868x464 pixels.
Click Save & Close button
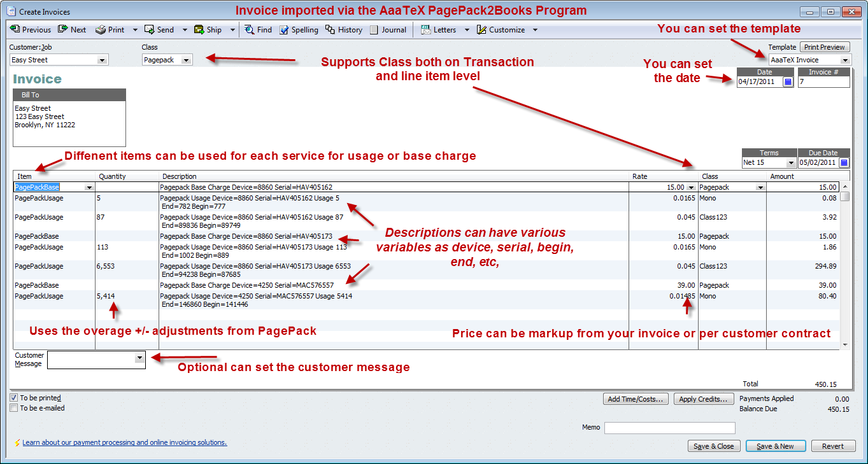(x=714, y=446)
